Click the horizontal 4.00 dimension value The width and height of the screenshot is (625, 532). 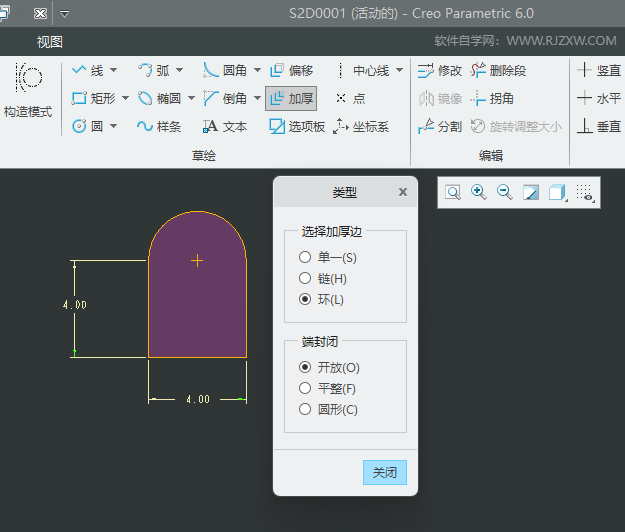pos(198,399)
